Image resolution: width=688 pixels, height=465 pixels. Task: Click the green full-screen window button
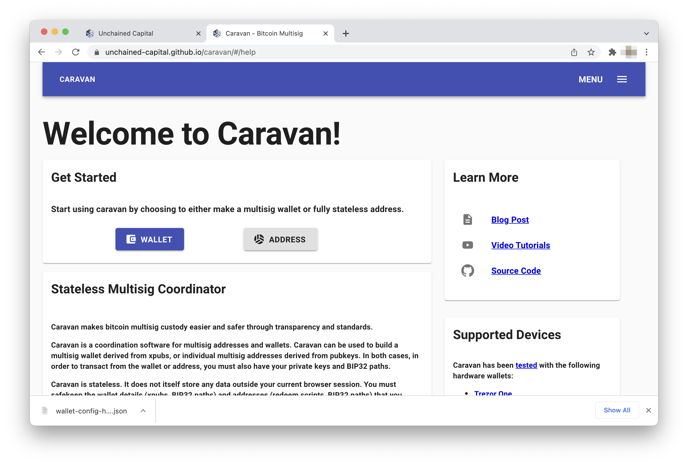click(65, 32)
